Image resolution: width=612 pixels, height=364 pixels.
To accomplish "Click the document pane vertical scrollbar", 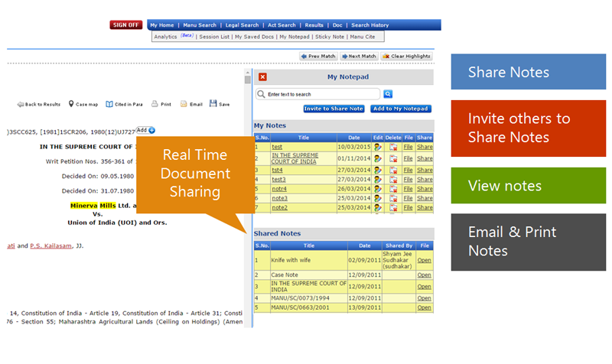I will [x=247, y=191].
